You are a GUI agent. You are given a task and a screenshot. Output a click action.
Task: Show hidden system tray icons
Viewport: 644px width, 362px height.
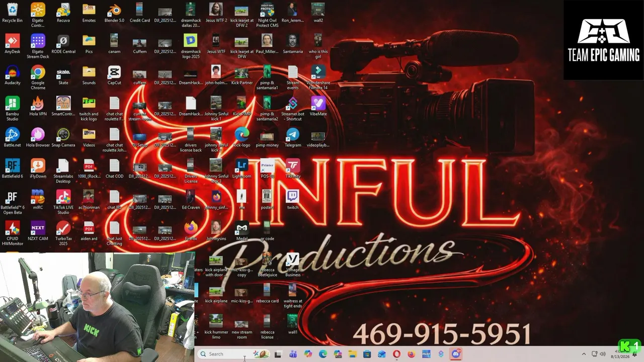click(x=584, y=354)
